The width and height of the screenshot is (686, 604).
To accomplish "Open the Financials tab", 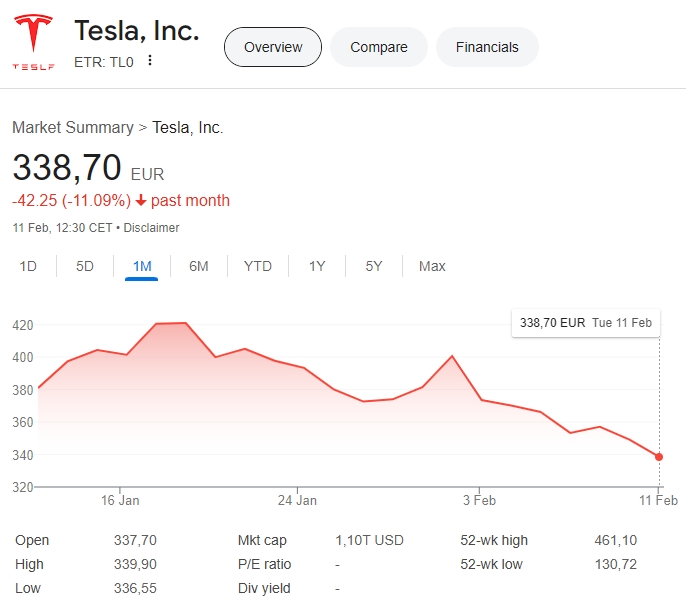I will tap(487, 47).
